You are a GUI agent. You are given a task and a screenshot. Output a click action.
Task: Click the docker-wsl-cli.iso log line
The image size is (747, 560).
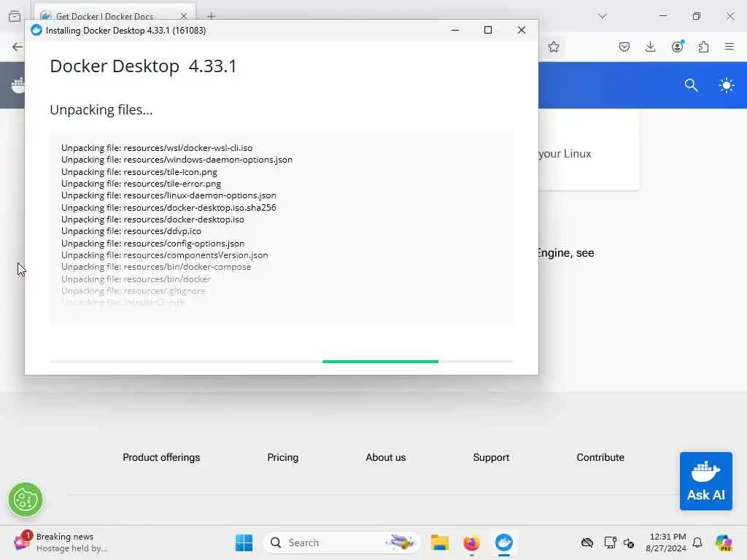pyautogui.click(x=157, y=148)
